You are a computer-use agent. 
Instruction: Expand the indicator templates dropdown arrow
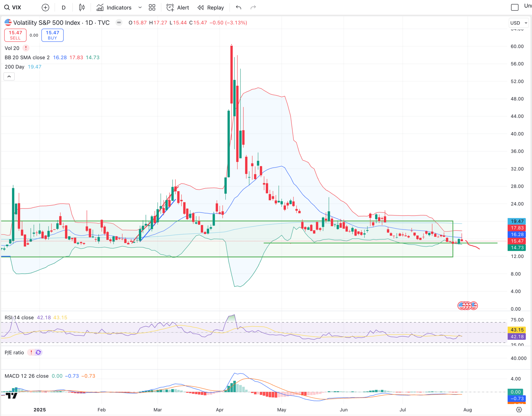(x=140, y=7)
